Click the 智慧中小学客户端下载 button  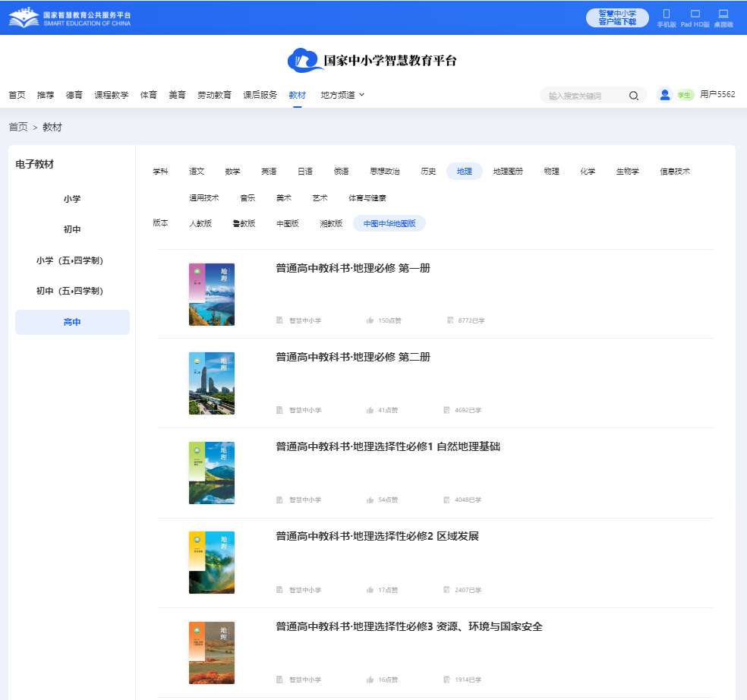point(617,17)
